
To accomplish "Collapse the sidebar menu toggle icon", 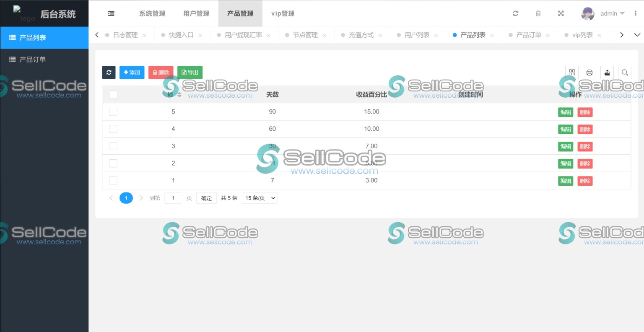I will tap(111, 13).
